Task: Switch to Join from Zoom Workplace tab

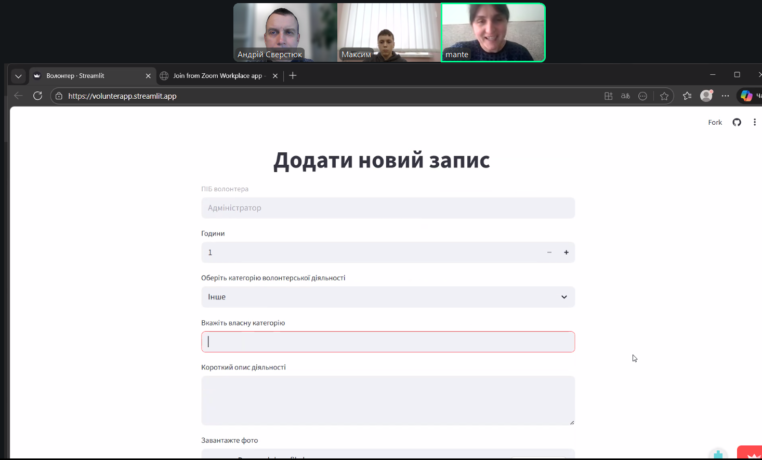Action: (x=216, y=75)
